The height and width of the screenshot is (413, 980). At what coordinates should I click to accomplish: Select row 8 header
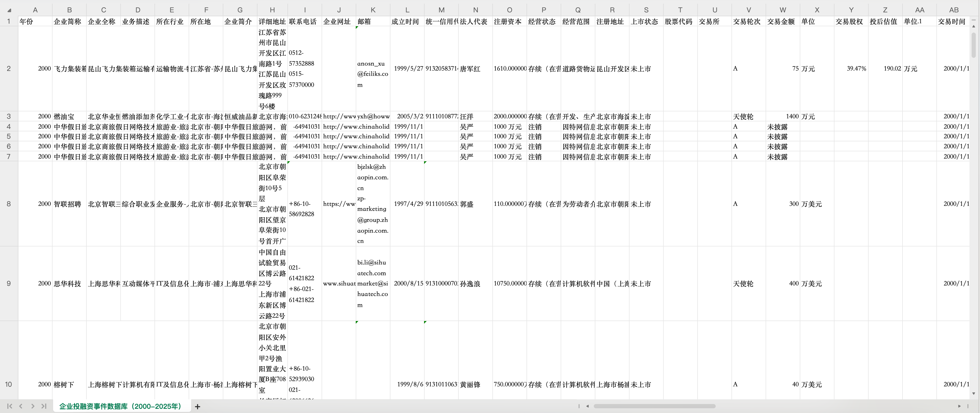coord(9,204)
